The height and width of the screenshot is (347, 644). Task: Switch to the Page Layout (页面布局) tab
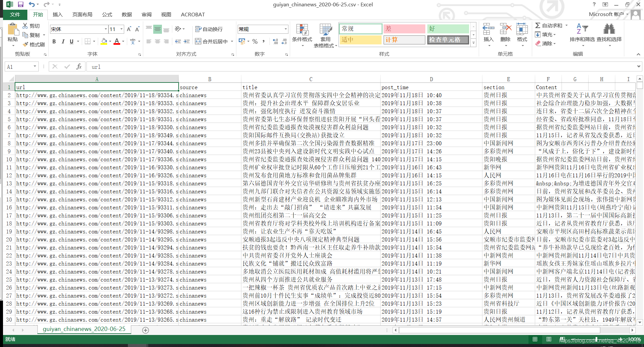coord(82,14)
